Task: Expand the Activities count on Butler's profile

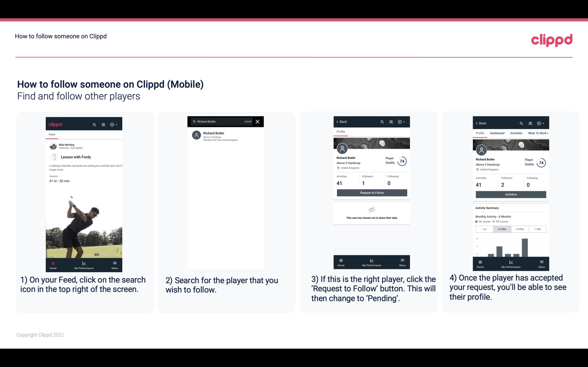Action: tap(339, 183)
